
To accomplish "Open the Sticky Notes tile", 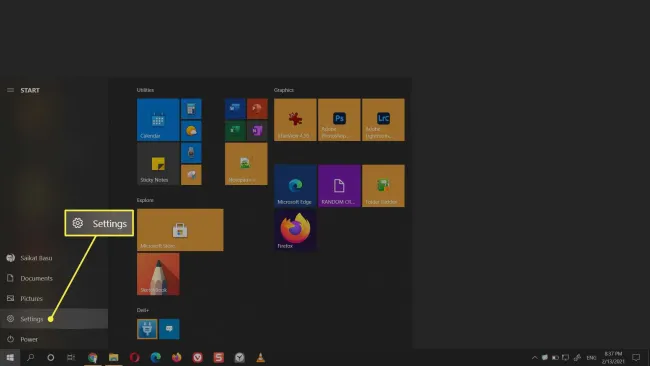I will coord(158,163).
